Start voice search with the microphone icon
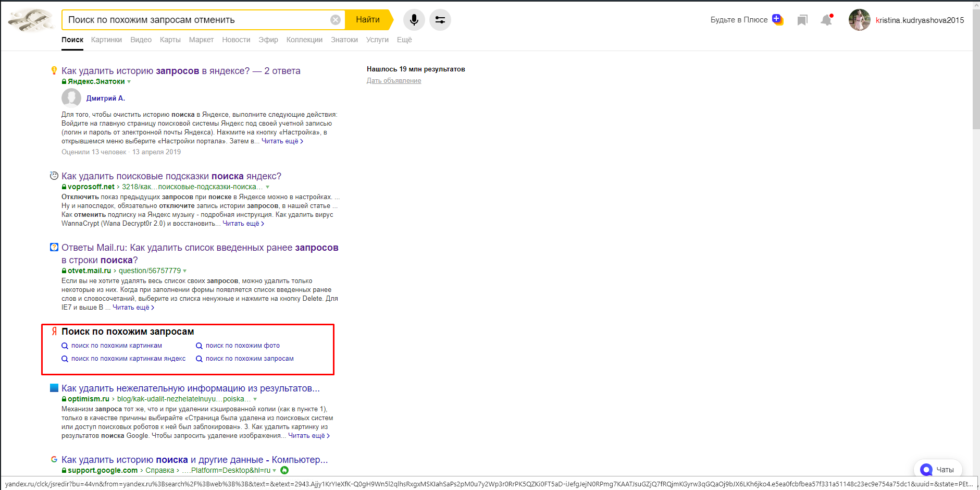Image resolution: width=980 pixels, height=490 pixels. click(x=414, y=20)
